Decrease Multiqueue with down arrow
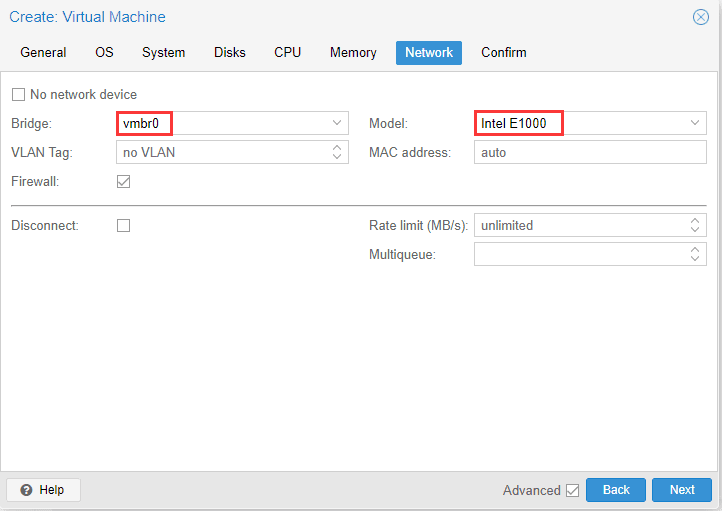The width and height of the screenshot is (722, 511). pos(695,259)
